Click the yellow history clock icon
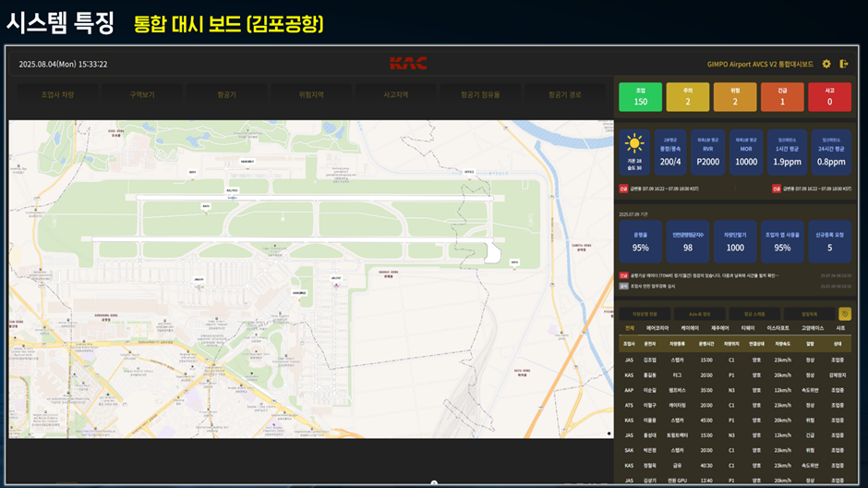The width and height of the screenshot is (868, 488). [x=844, y=313]
